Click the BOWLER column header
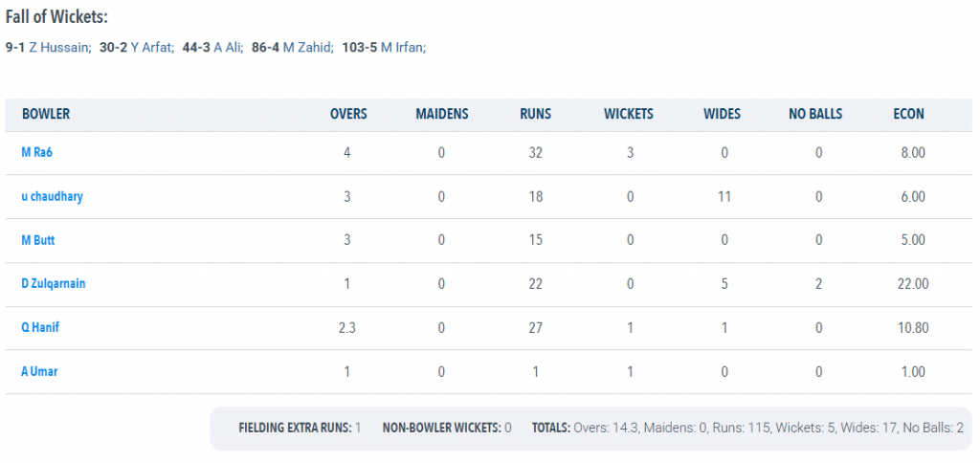 (x=46, y=115)
